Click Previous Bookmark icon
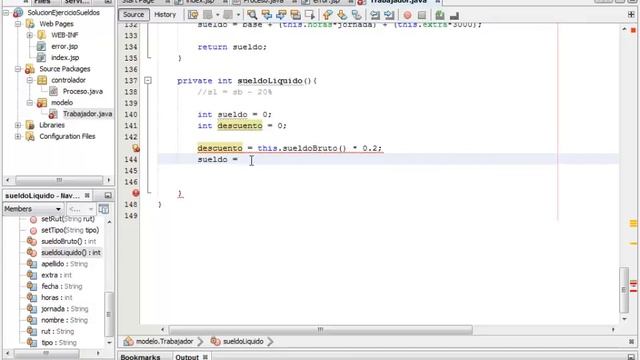The height and width of the screenshot is (360, 640). (327, 15)
